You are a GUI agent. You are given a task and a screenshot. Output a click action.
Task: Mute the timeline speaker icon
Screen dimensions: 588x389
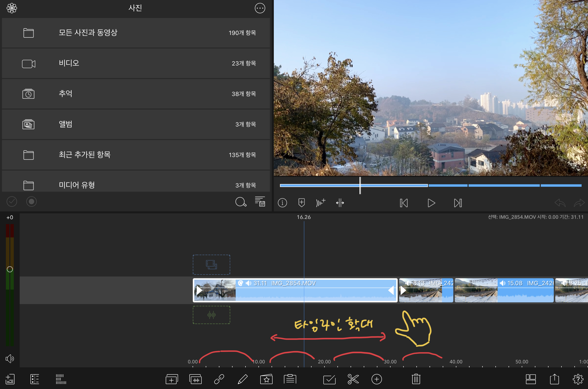pyautogui.click(x=10, y=358)
